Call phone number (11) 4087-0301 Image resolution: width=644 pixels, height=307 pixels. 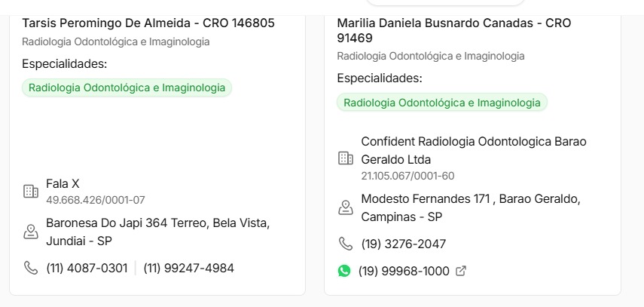[x=87, y=268]
